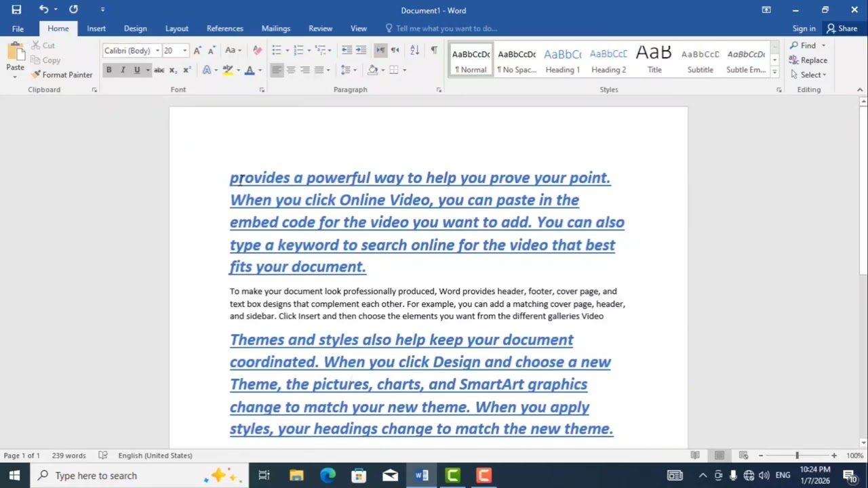Apply the Heading 1 style
The image size is (868, 488).
562,60
